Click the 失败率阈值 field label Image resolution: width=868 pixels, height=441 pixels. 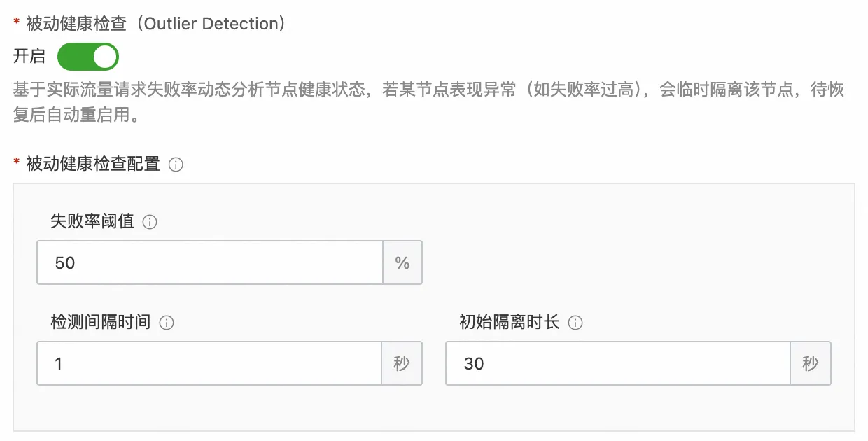tap(92, 222)
